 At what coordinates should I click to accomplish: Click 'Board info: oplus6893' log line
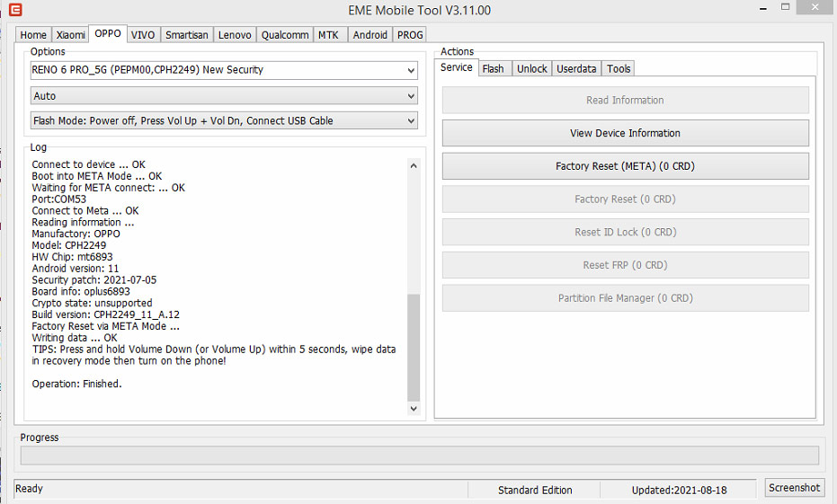(81, 292)
